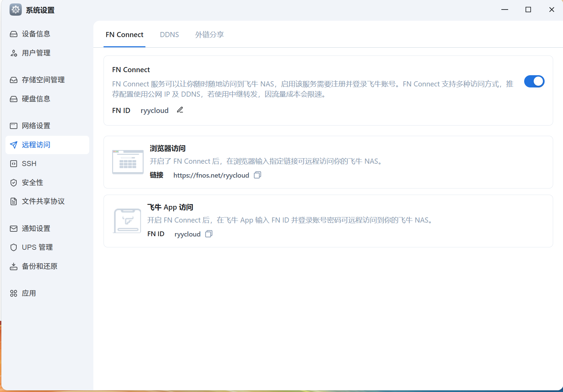Image resolution: width=563 pixels, height=392 pixels.
Task: Switch to the FN Connect tab
Action: [124, 35]
